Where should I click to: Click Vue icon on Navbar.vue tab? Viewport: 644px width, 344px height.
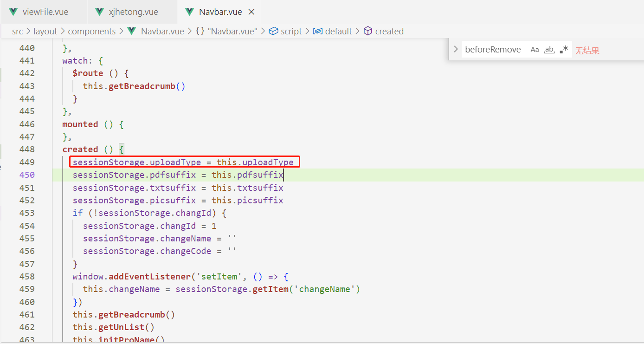[x=189, y=12]
